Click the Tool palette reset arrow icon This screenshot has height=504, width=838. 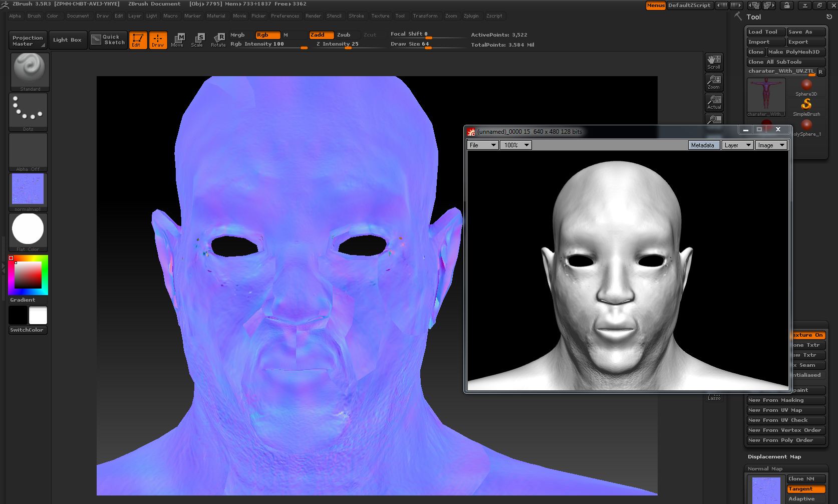[829, 17]
